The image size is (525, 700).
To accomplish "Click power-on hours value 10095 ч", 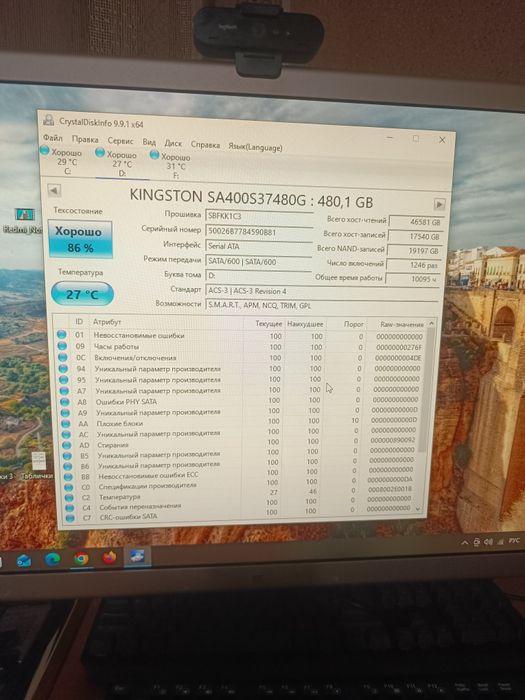I will (x=412, y=279).
